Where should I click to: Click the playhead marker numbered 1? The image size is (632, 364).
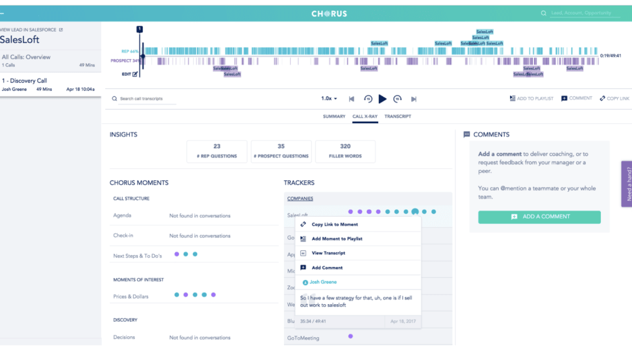pos(139,29)
